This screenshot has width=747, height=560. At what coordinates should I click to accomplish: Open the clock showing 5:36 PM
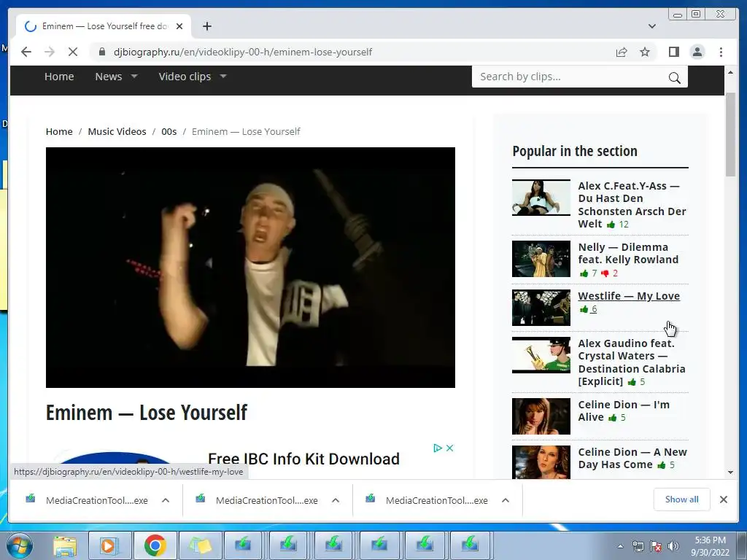(711, 546)
